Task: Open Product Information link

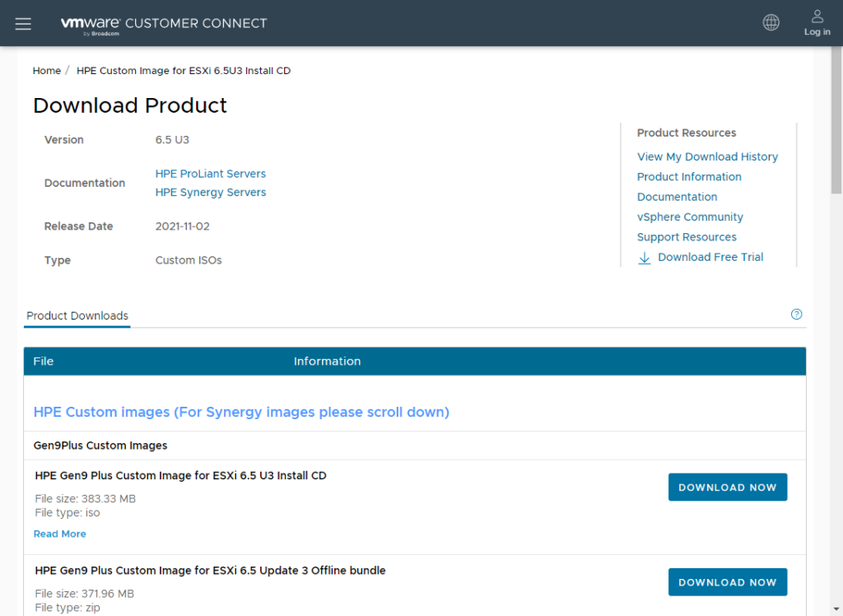Action: [x=689, y=176]
